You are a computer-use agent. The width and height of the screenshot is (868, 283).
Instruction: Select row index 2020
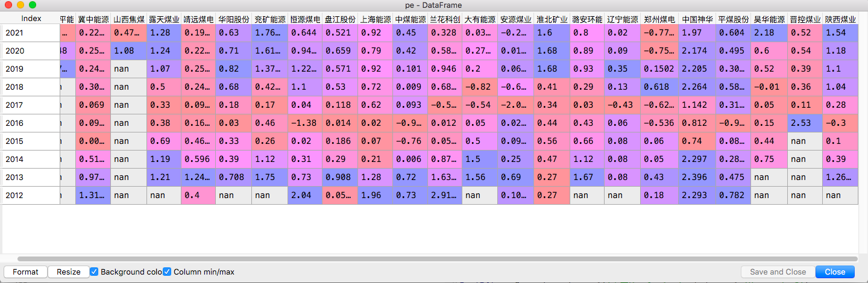[30, 51]
